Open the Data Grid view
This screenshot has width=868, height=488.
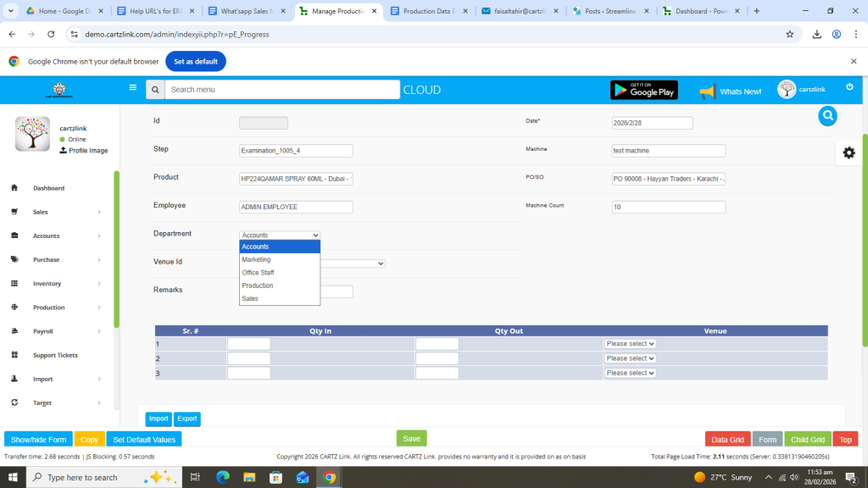(x=727, y=440)
